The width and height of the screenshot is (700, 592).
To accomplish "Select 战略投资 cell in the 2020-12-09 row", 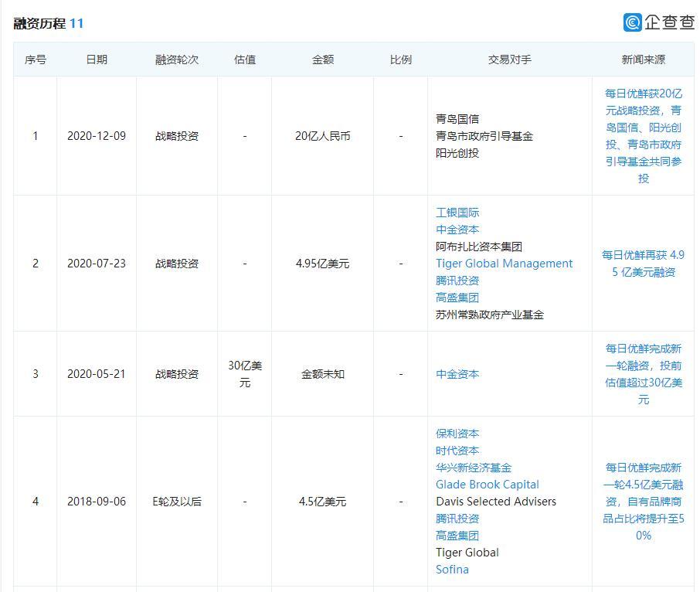I will click(177, 136).
